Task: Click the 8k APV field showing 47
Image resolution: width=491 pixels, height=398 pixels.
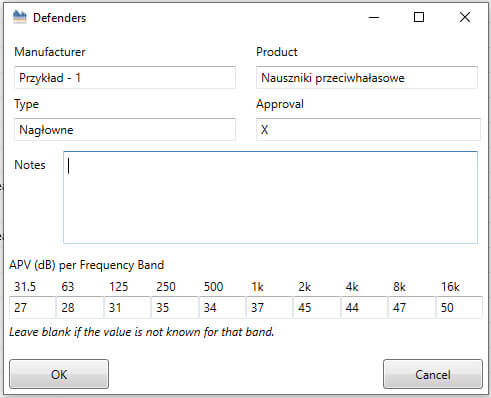Action: pyautogui.click(x=412, y=307)
